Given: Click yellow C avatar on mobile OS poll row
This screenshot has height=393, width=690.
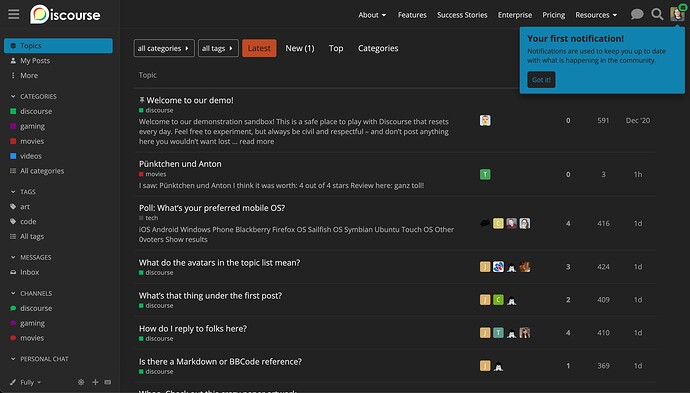Looking at the screenshot, I should tap(498, 223).
